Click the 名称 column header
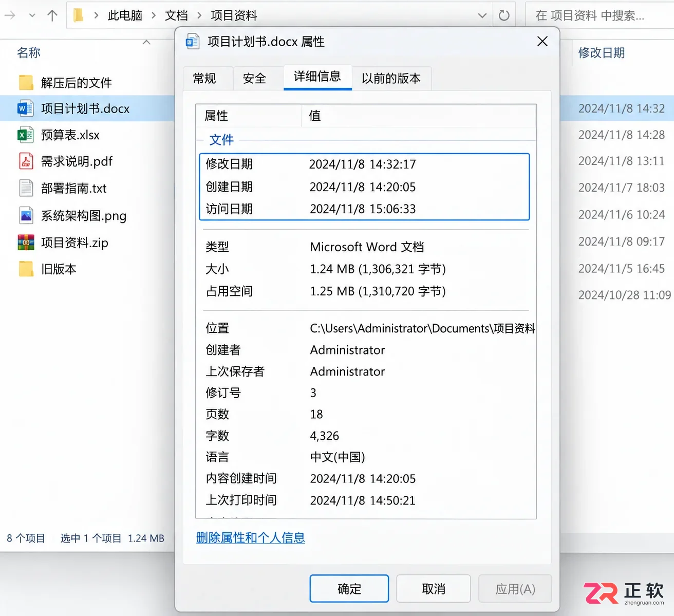Image resolution: width=674 pixels, height=616 pixels. pyautogui.click(x=29, y=52)
